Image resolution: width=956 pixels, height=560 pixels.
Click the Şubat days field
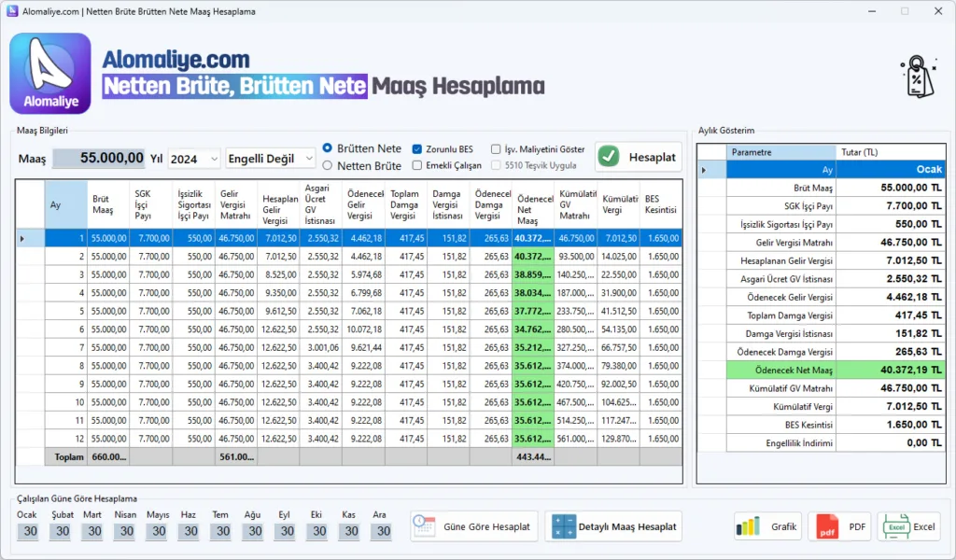tap(63, 531)
